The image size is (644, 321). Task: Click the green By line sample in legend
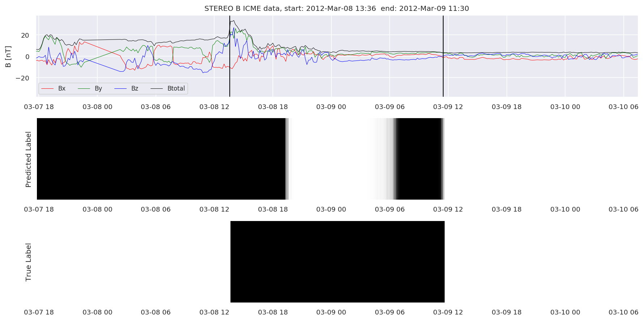[x=84, y=89]
